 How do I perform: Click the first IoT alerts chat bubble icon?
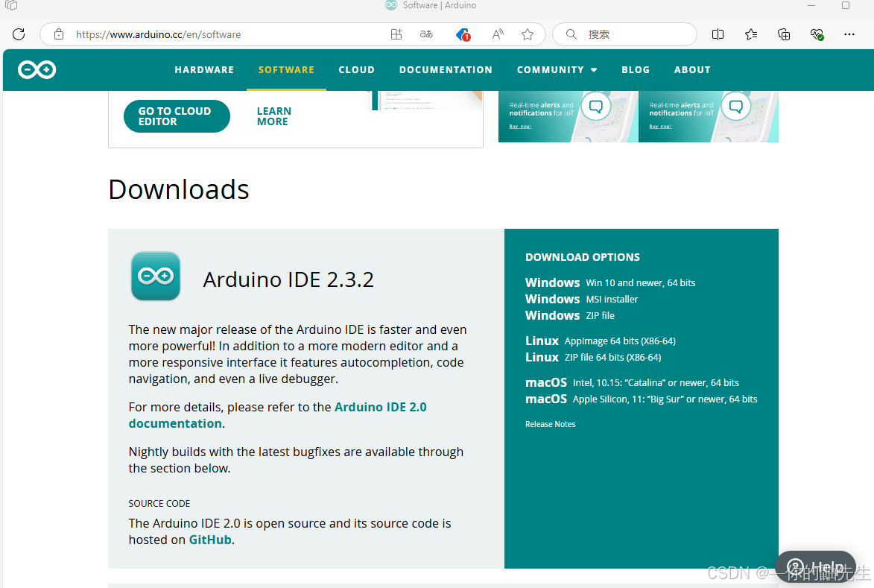click(x=596, y=106)
